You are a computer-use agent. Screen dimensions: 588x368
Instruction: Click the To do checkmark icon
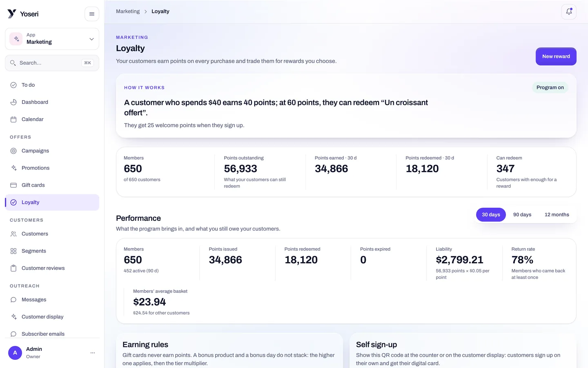[x=13, y=85]
